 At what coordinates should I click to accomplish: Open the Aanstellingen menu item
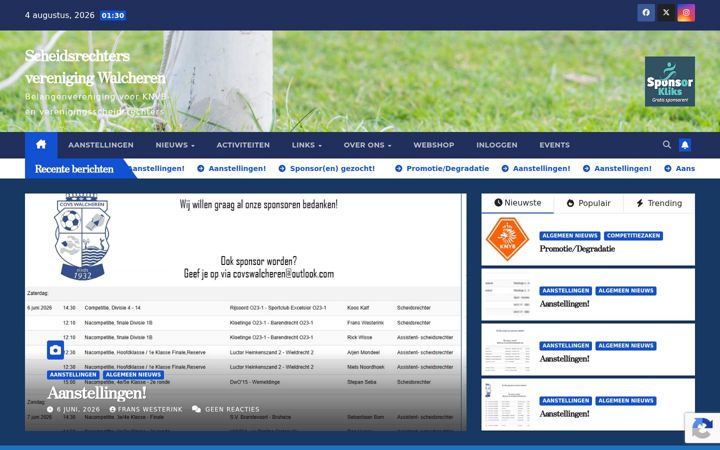click(101, 145)
